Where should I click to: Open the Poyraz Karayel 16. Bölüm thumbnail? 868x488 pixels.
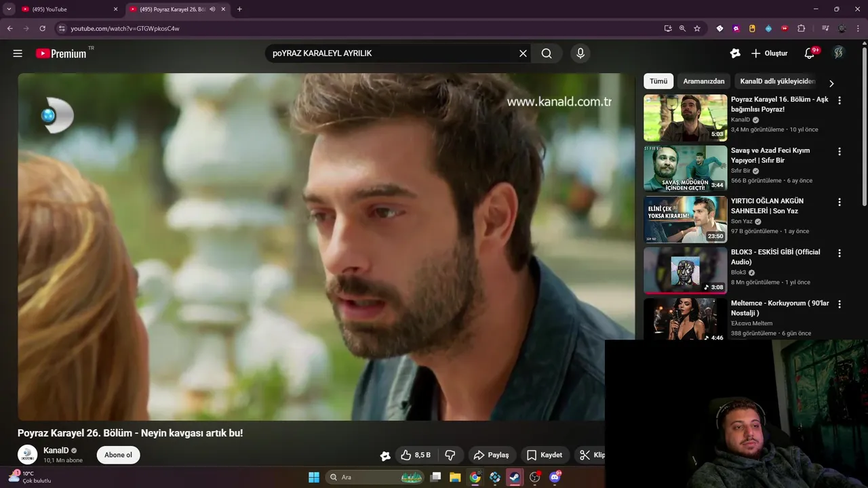coord(685,117)
